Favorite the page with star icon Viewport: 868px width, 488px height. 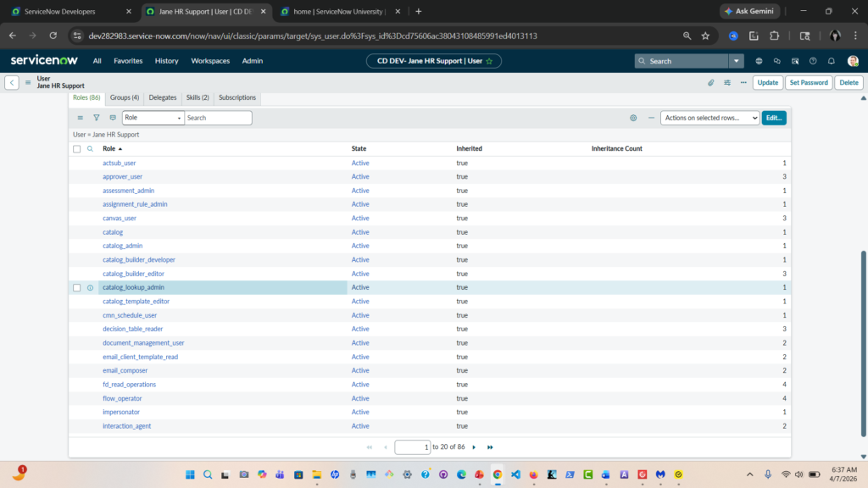(x=489, y=61)
